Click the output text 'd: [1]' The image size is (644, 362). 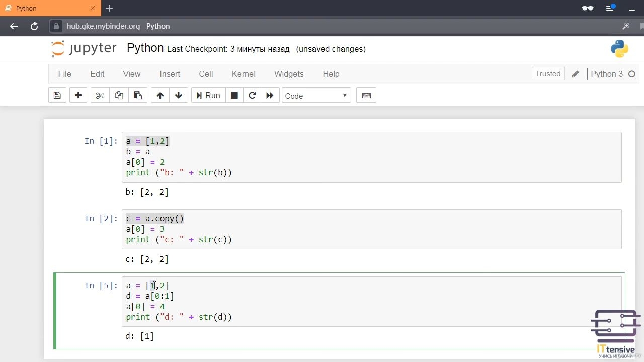[140, 336]
